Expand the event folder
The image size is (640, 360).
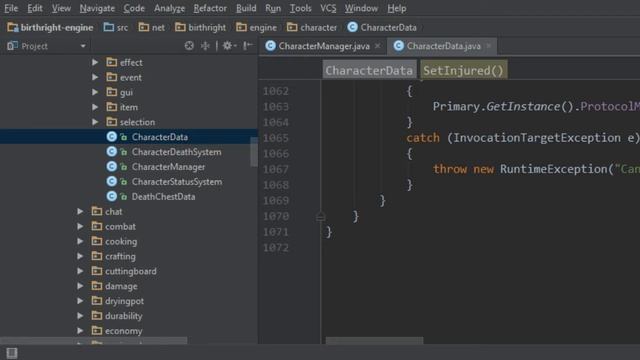(95, 77)
